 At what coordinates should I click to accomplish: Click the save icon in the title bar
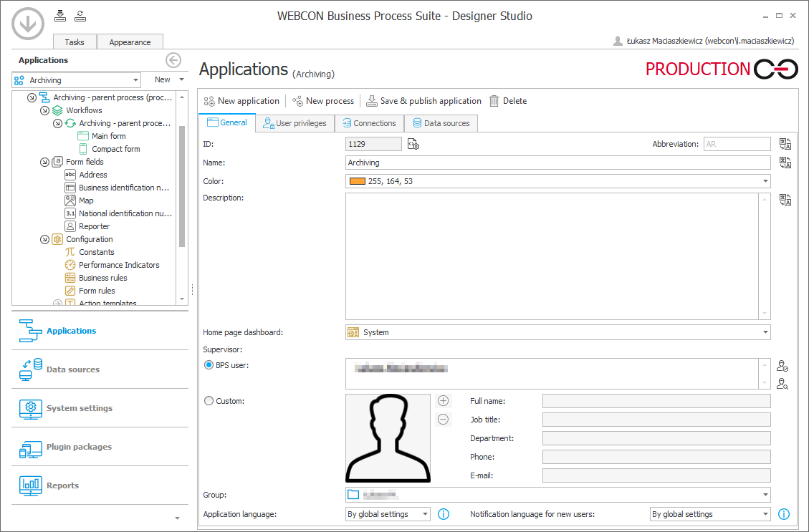click(x=60, y=16)
